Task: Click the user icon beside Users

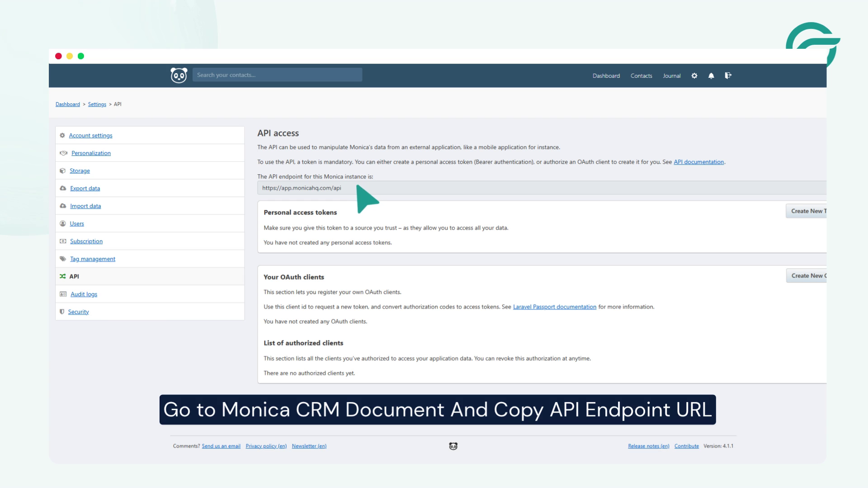Action: tap(63, 223)
